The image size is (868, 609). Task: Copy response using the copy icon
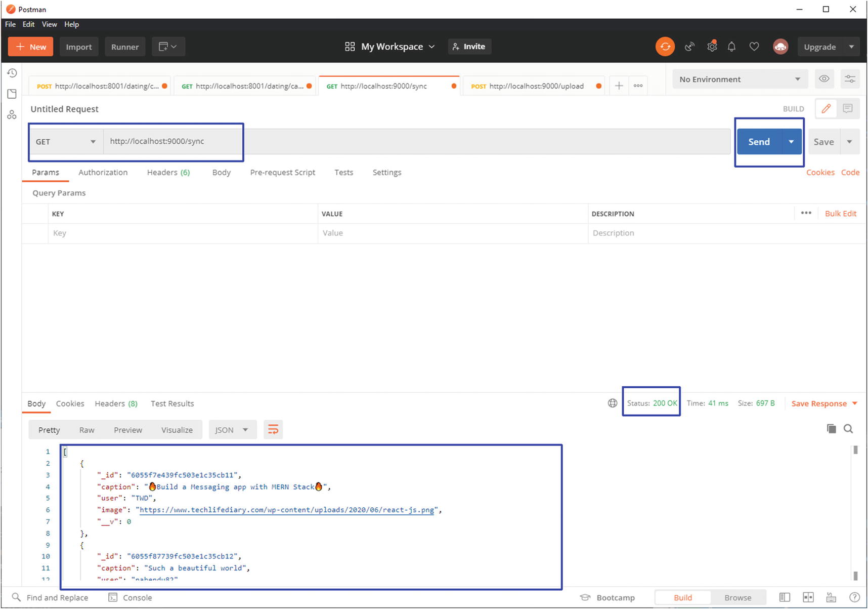click(831, 429)
